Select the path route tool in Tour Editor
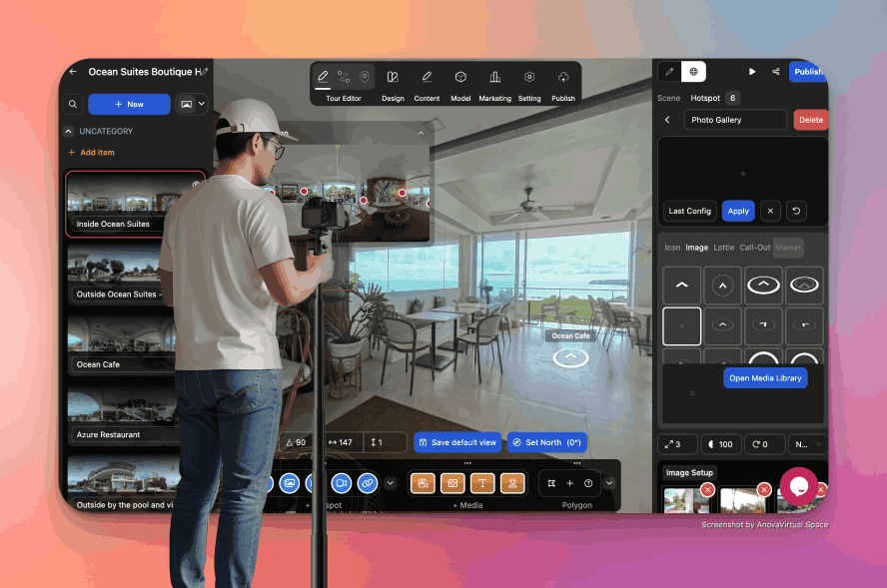887x588 pixels. point(344,76)
